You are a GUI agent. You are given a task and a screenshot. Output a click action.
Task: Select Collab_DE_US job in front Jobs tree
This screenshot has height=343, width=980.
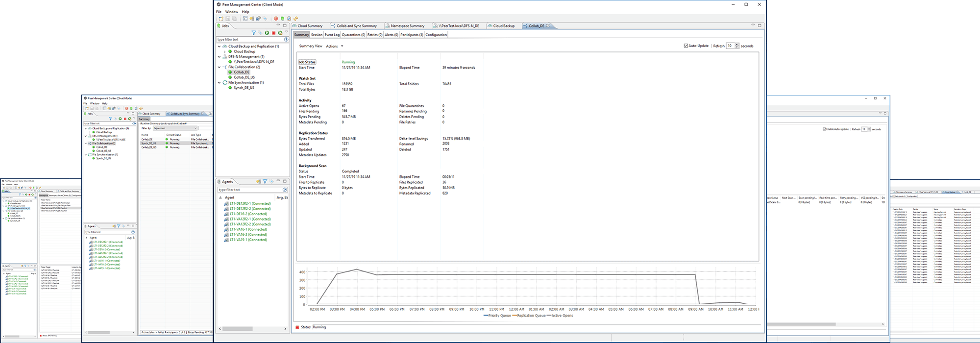click(x=244, y=77)
